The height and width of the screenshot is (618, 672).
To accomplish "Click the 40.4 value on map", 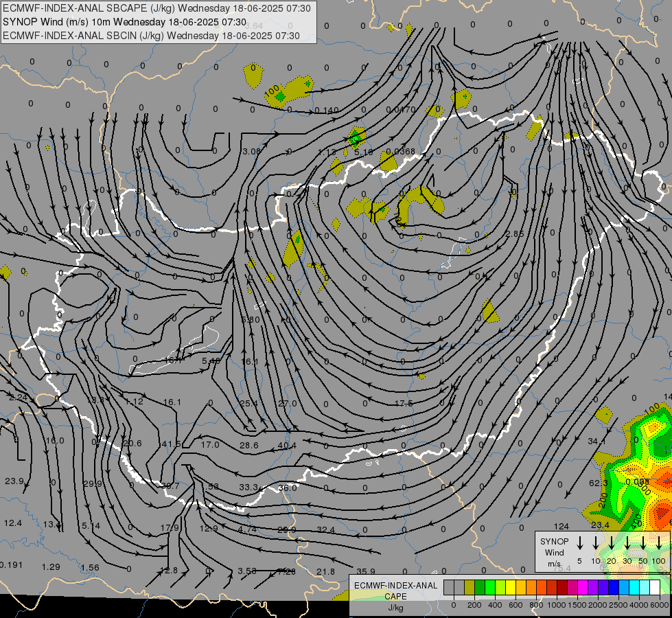I will [x=287, y=446].
